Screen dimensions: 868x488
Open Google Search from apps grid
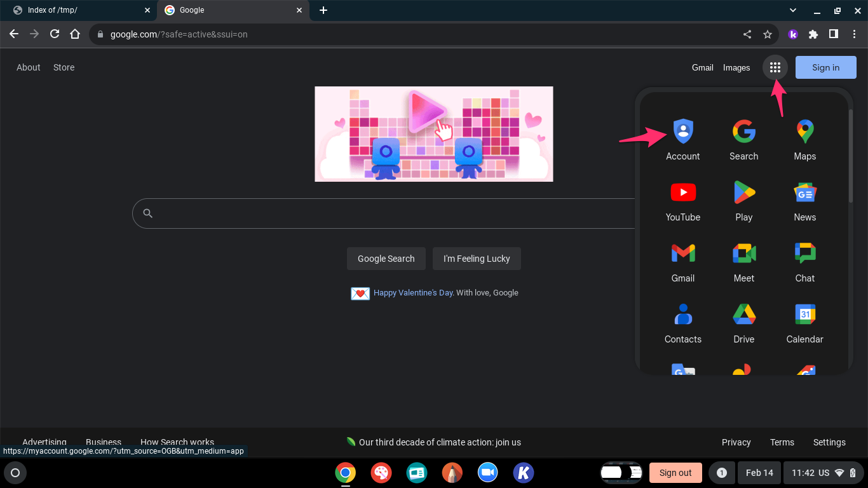coord(743,139)
